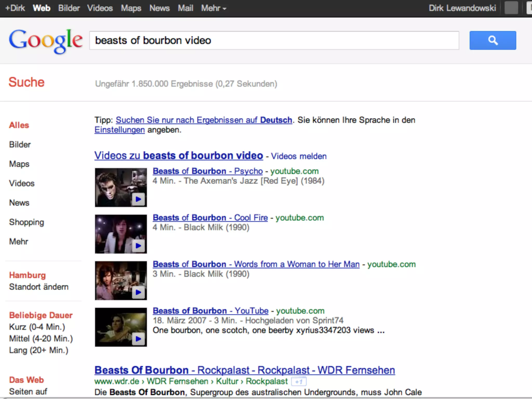Viewport: 532px width, 399px height.
Task: Switch to Videos in left sidebar
Action: (x=22, y=183)
